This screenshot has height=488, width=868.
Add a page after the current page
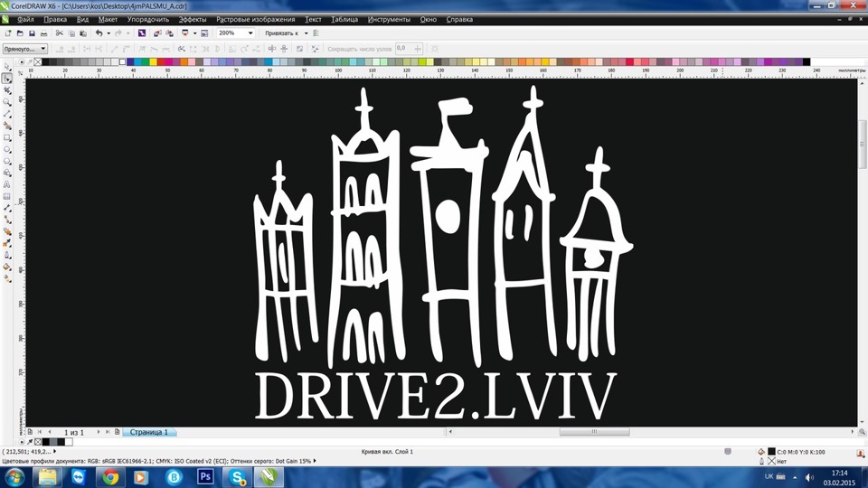[117, 432]
